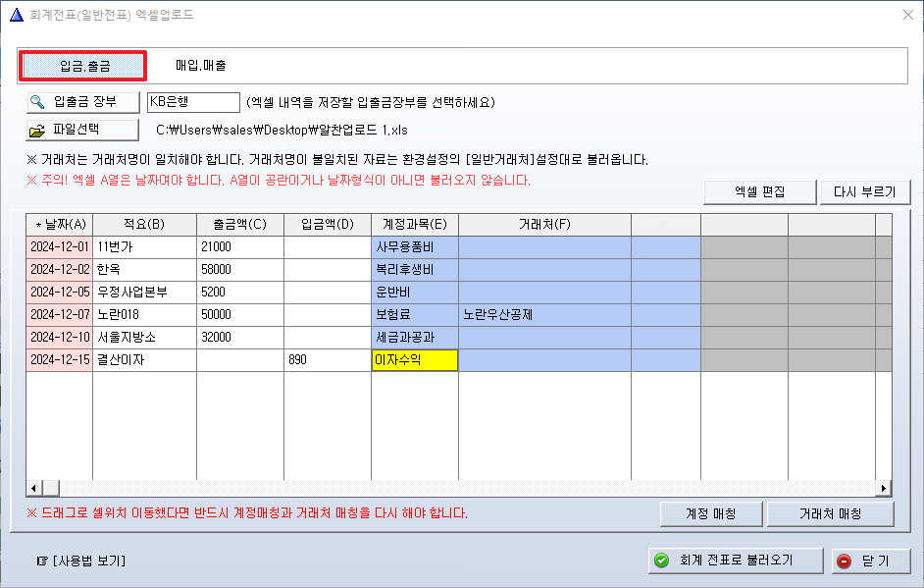Select date cell 2024-12-02
Screen dimensions: 924x588
point(60,270)
